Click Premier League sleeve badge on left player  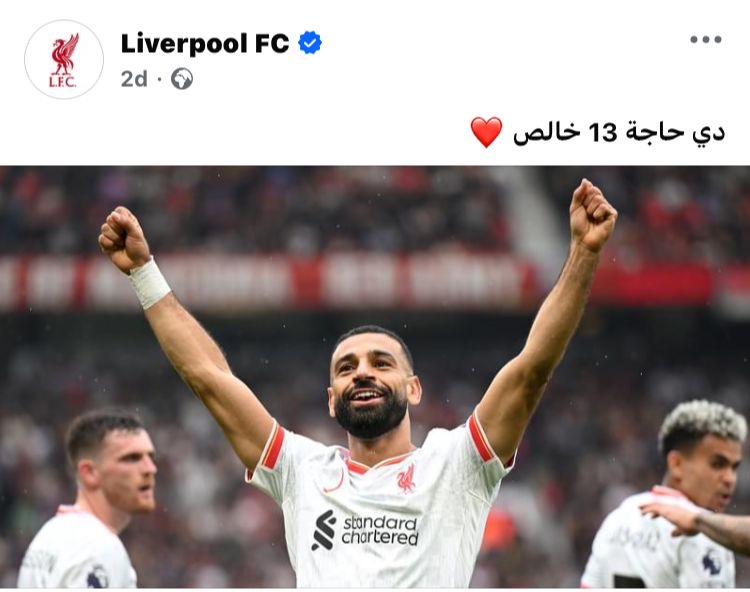pos(98,577)
